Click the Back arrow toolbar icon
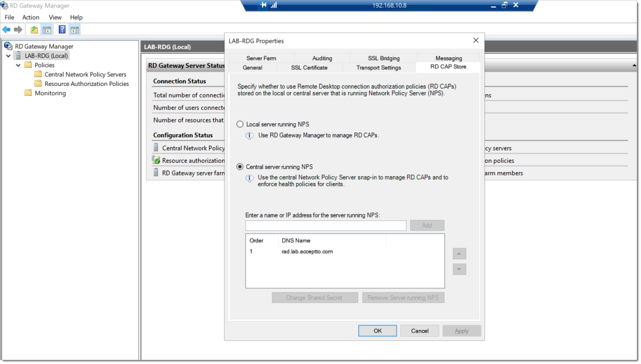Viewport: 641px width, 364px height. (x=6, y=30)
